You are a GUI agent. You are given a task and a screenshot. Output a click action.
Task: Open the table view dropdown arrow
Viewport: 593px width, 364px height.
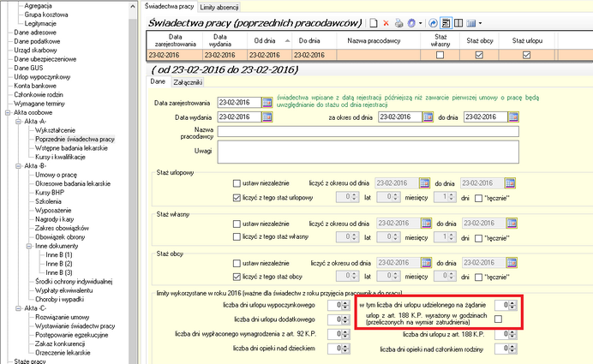(480, 23)
